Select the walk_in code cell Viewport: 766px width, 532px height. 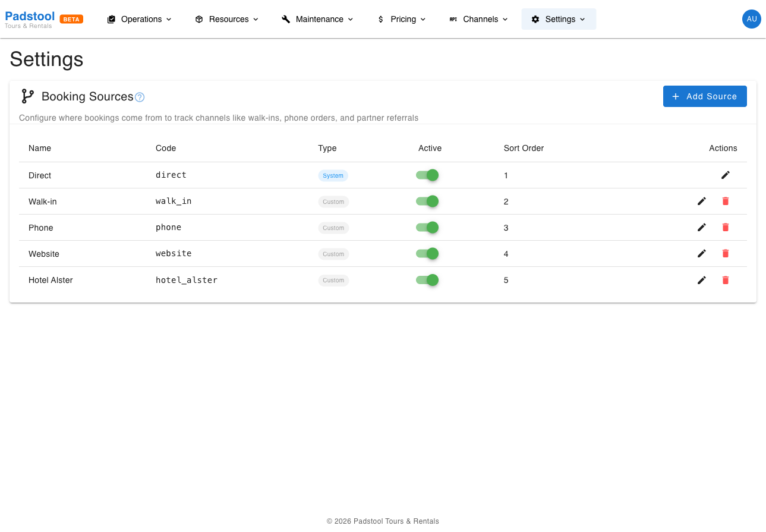tap(174, 202)
